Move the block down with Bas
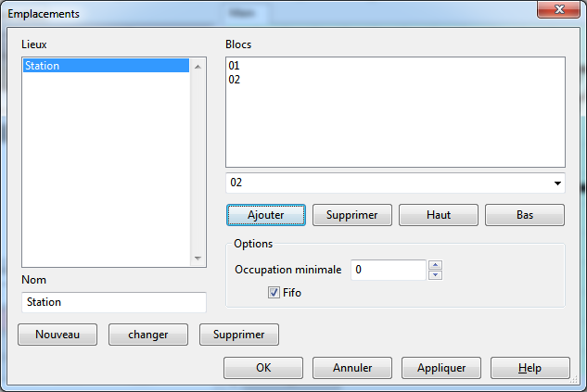 [524, 214]
